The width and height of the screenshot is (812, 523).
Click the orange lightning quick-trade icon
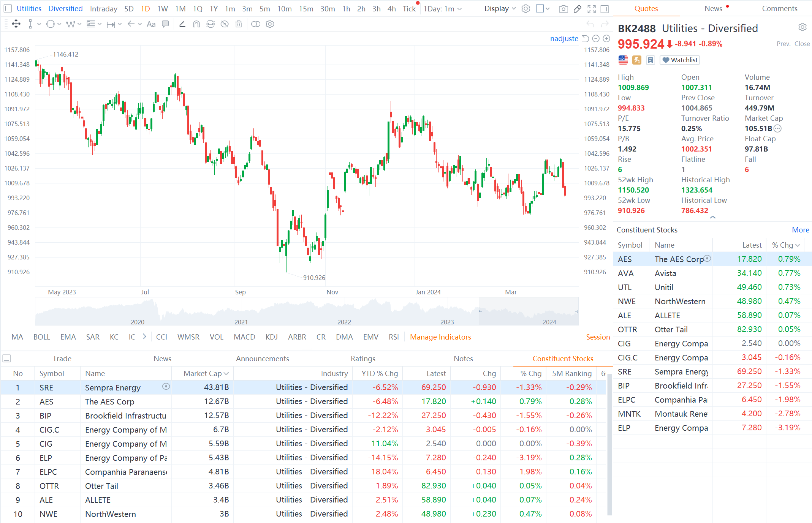pos(637,60)
